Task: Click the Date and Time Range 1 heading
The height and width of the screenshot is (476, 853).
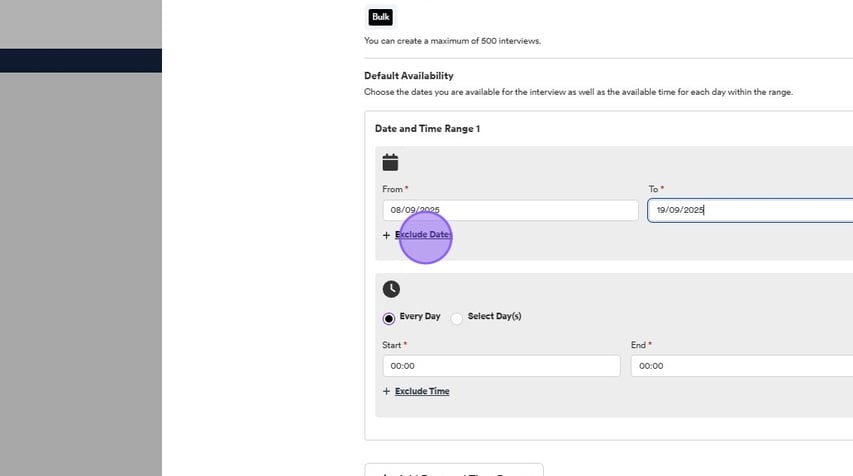Action: pyautogui.click(x=427, y=129)
